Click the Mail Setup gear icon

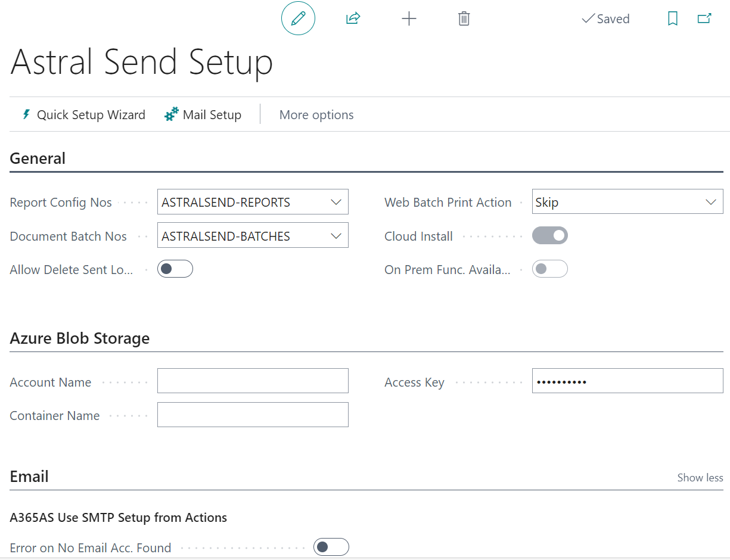(x=172, y=114)
